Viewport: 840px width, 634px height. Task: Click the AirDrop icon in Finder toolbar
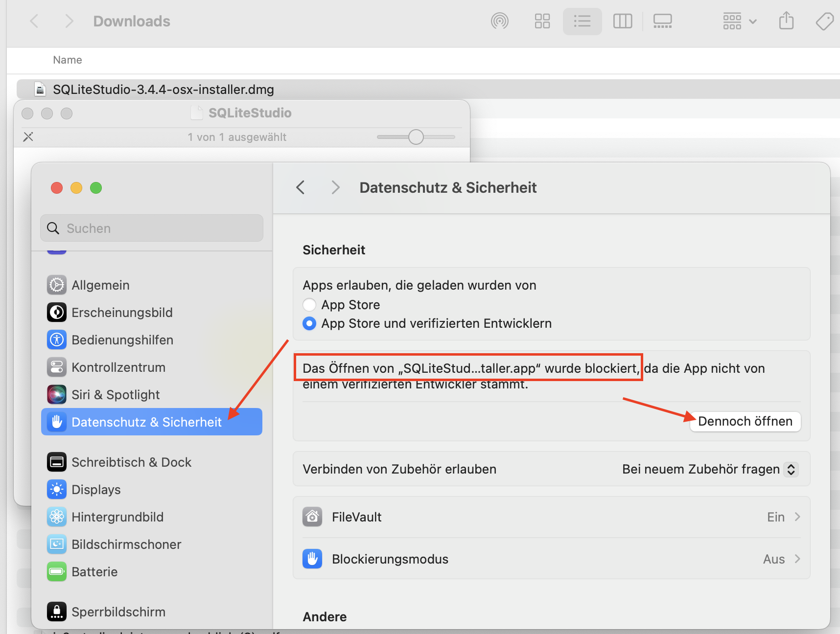[x=499, y=21]
